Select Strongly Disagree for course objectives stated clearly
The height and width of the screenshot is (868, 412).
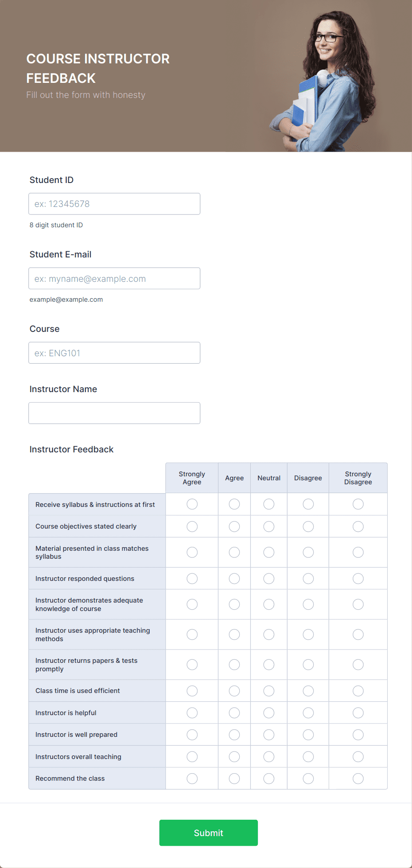tap(358, 526)
